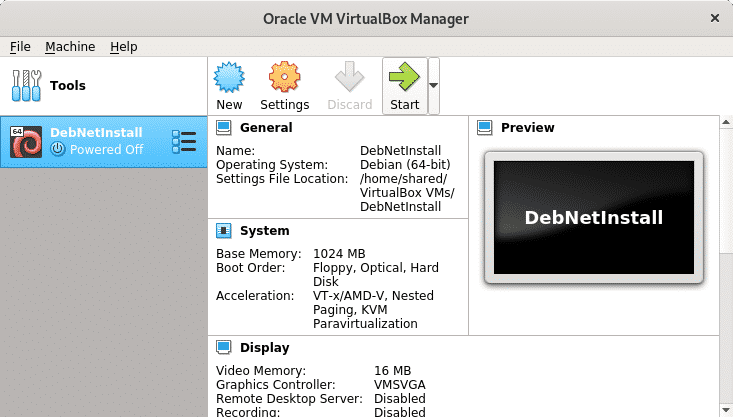Click the Name value DebNetInstall in General

(400, 151)
